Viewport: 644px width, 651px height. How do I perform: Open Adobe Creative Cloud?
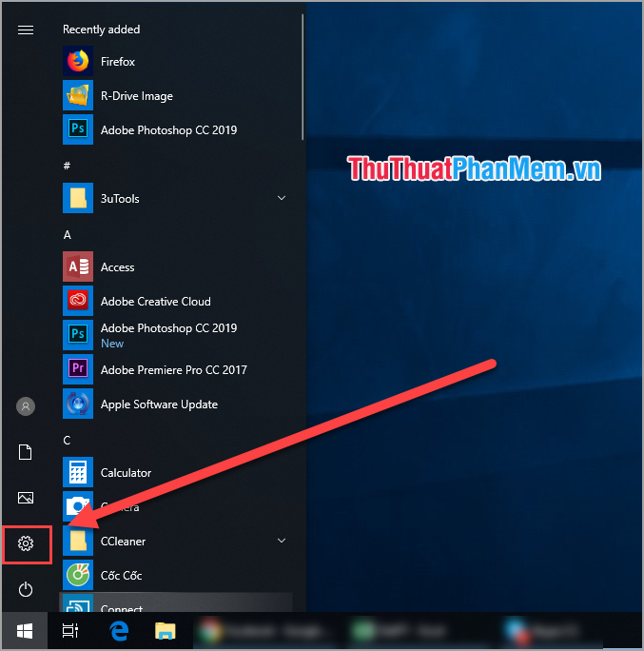pyautogui.click(x=155, y=302)
